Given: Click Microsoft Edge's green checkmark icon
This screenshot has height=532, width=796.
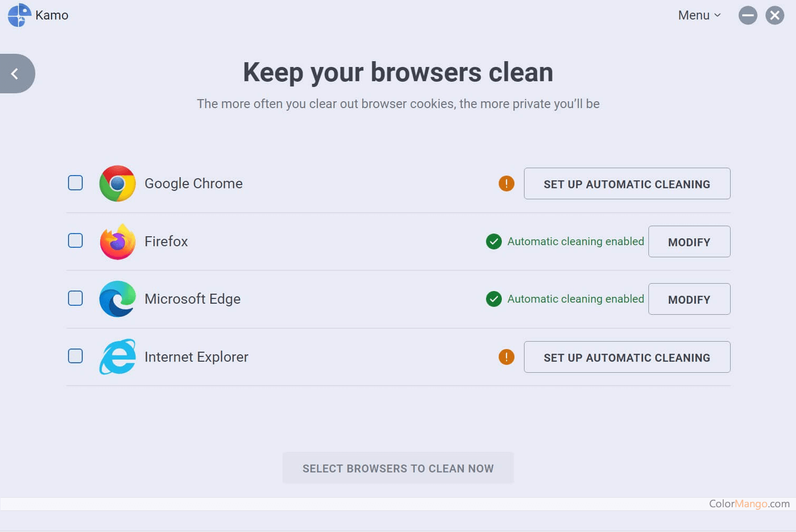Looking at the screenshot, I should tap(493, 299).
